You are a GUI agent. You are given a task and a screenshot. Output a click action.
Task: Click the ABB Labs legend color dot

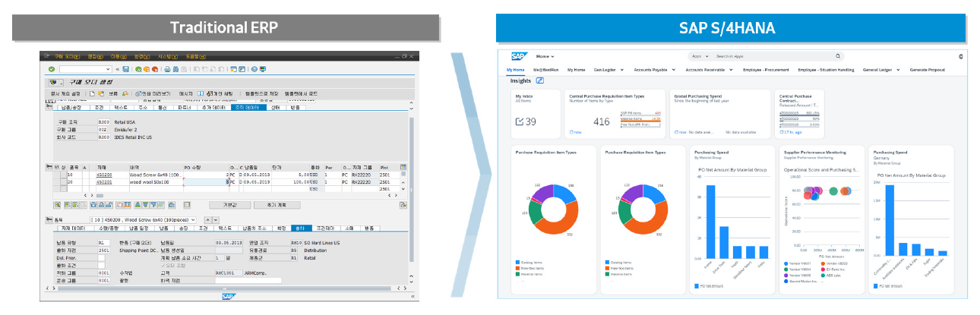tap(823, 276)
